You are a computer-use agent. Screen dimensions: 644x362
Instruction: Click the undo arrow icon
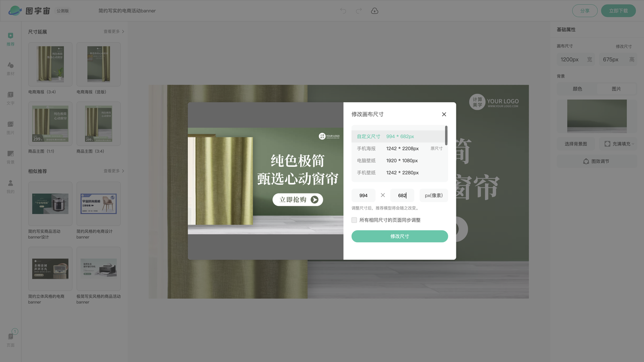343,11
